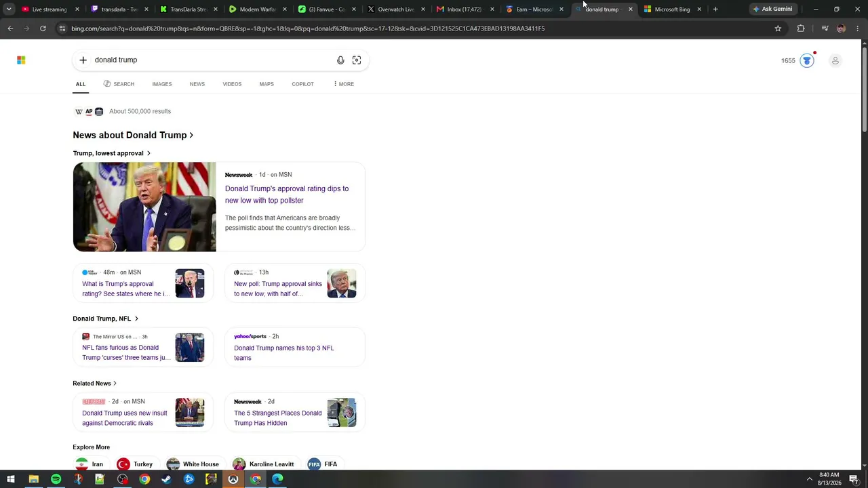The width and height of the screenshot is (868, 488).
Task: Open Battle.net from the taskbar
Action: pyautogui.click(x=189, y=479)
